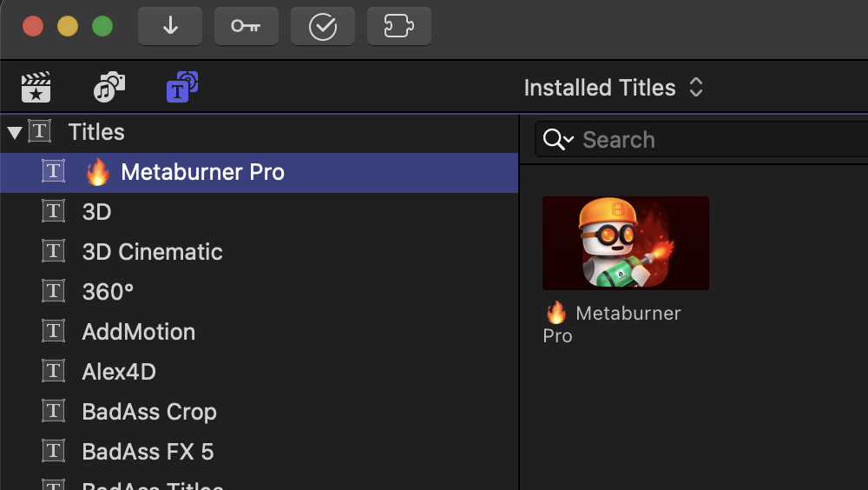Pick the BadAss Crop category
The height and width of the screenshot is (490, 868).
coord(149,412)
